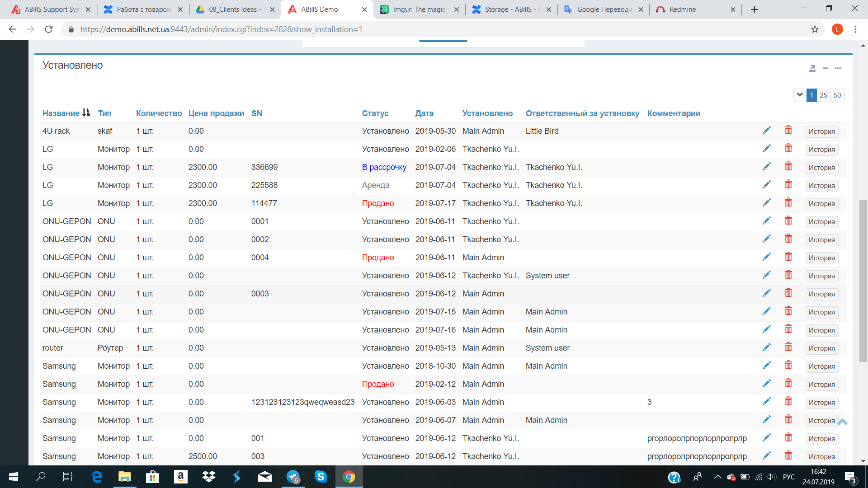This screenshot has width=868, height=488.
Task: Open Dropbox from the taskbar
Action: point(209,477)
